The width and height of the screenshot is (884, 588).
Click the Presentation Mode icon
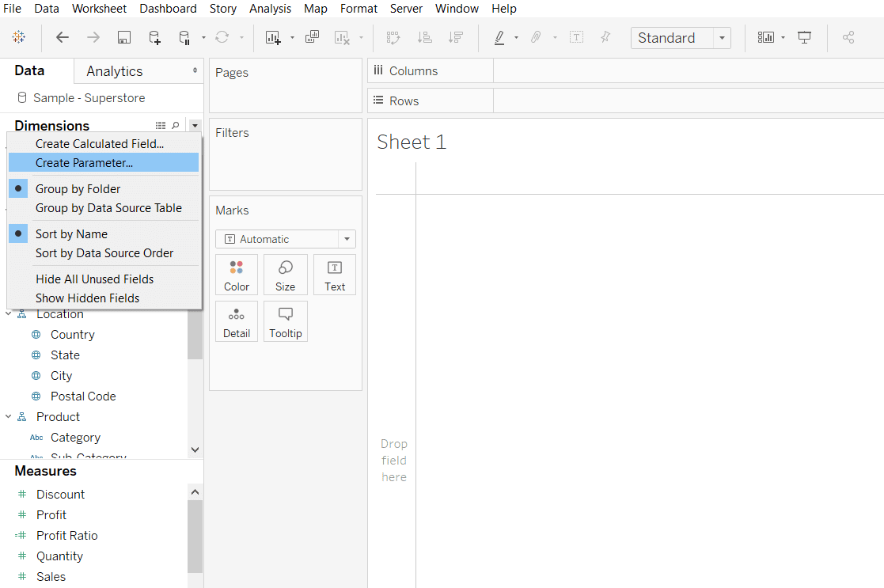click(805, 37)
